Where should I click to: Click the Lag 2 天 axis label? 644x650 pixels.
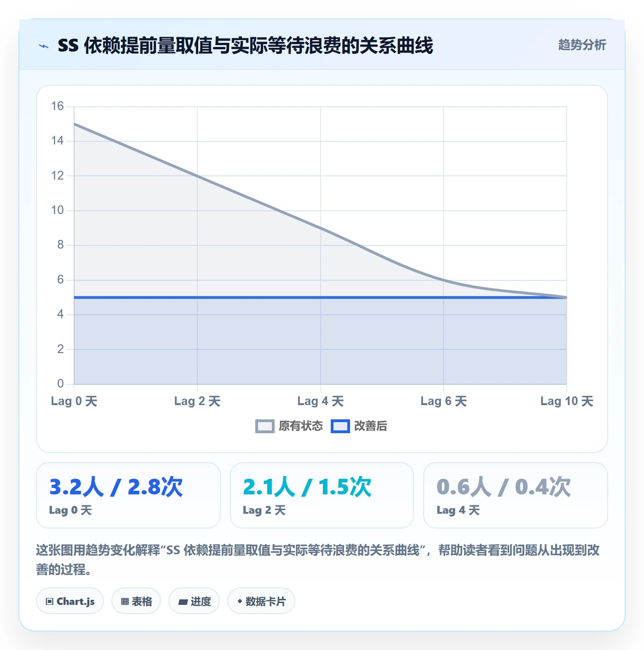click(x=197, y=401)
